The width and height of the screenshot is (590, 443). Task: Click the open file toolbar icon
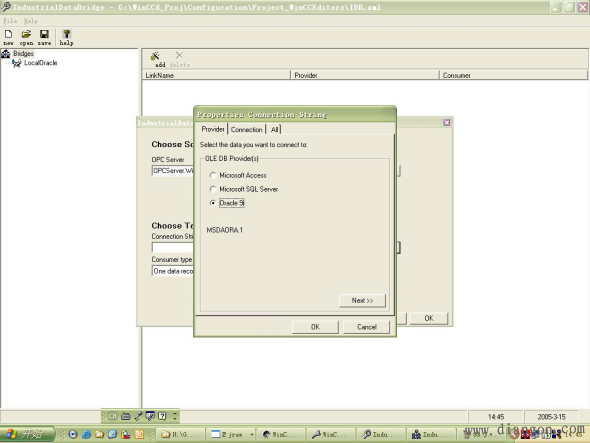point(26,37)
